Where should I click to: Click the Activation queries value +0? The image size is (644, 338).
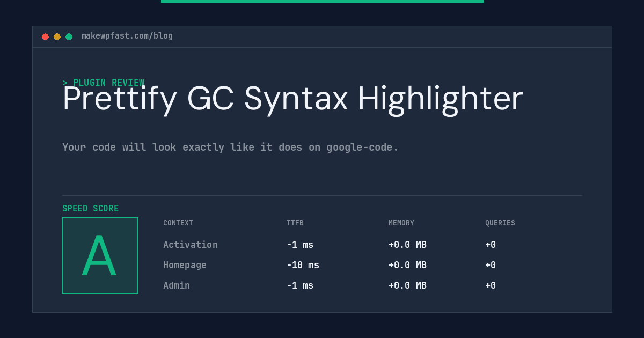491,245
